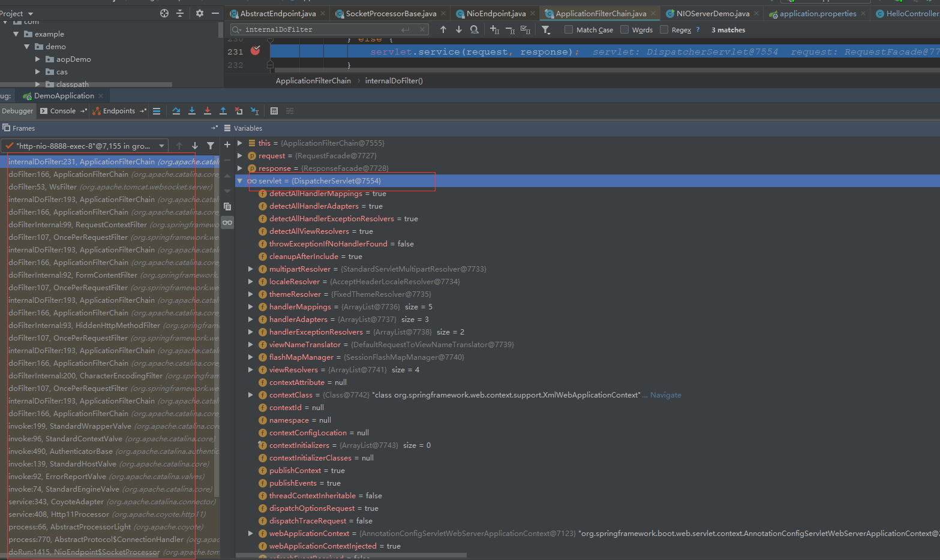Screen dimensions: 940x560
Task: Click the Step Into debugger icon
Action: 192,111
